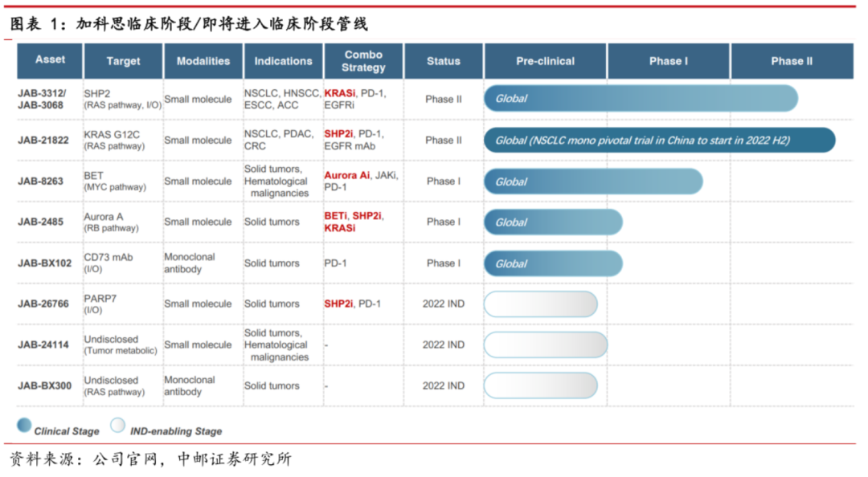Click the Target column header
The height and width of the screenshot is (477, 868).
click(123, 61)
